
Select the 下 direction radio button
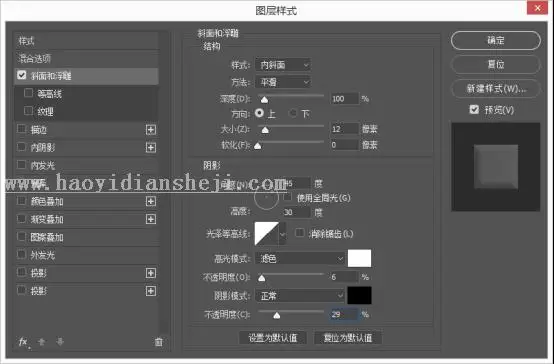[x=293, y=113]
